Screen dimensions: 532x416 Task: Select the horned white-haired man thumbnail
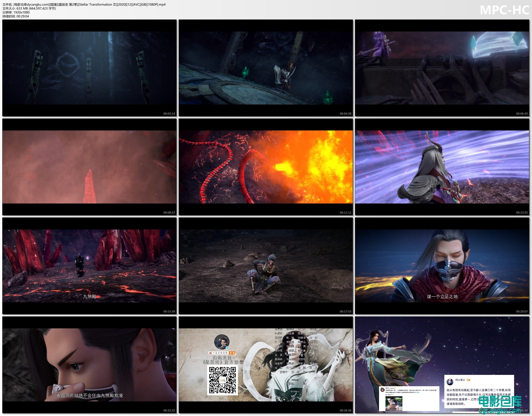click(x=442, y=167)
